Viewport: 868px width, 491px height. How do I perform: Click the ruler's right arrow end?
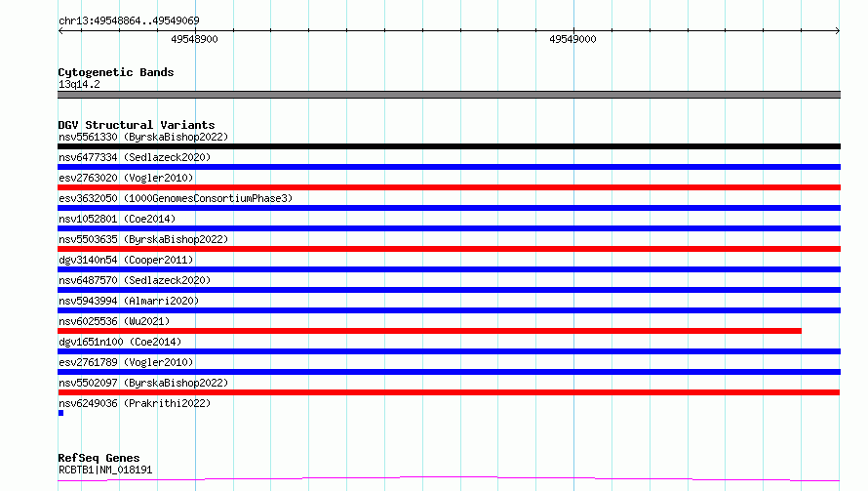click(x=838, y=30)
